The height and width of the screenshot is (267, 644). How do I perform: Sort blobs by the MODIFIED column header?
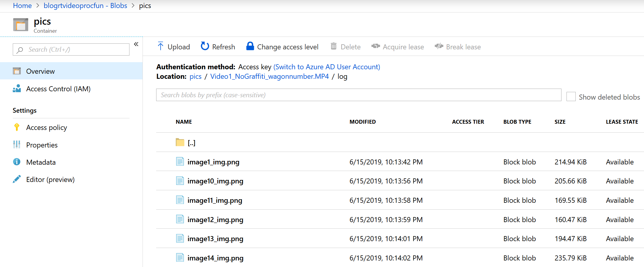[x=363, y=122]
